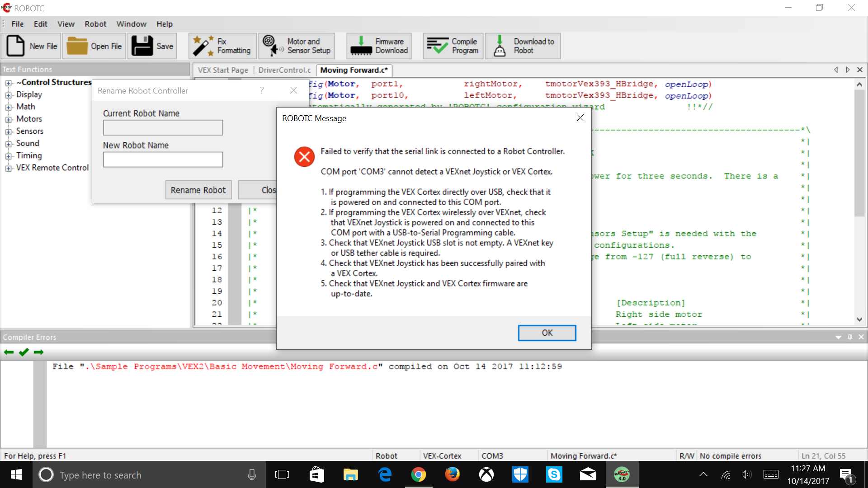
Task: Click Download to Robot button
Action: (x=523, y=46)
